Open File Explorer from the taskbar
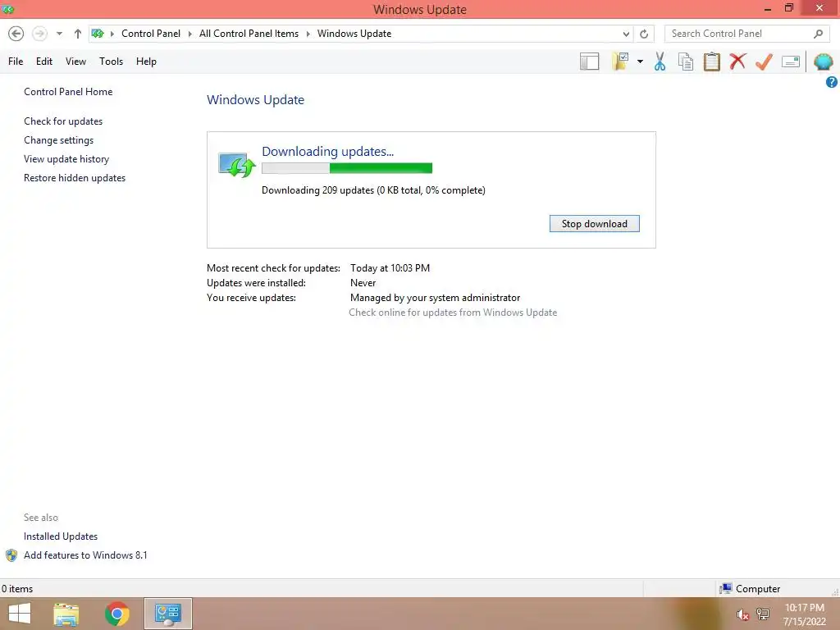 coord(66,614)
